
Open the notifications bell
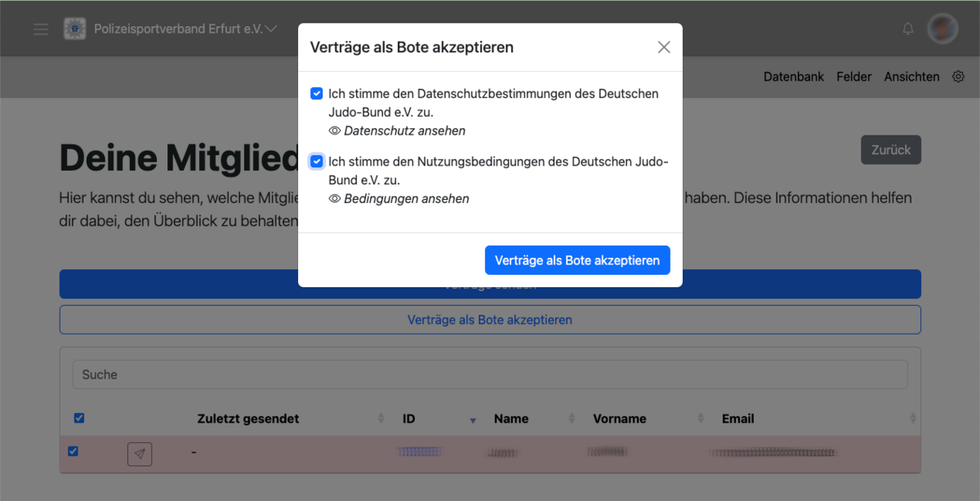[908, 29]
